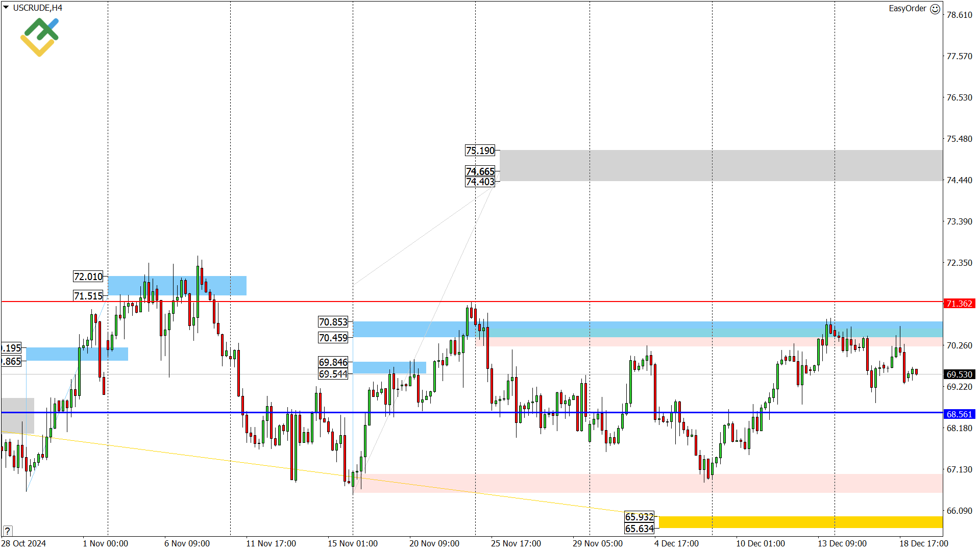This screenshot has height=551, width=980.
Task: Select the blue 68.561 price tag
Action: pyautogui.click(x=959, y=414)
